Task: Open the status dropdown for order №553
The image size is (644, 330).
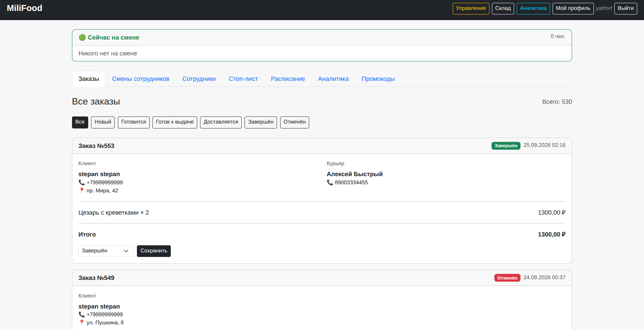Action: (106, 251)
